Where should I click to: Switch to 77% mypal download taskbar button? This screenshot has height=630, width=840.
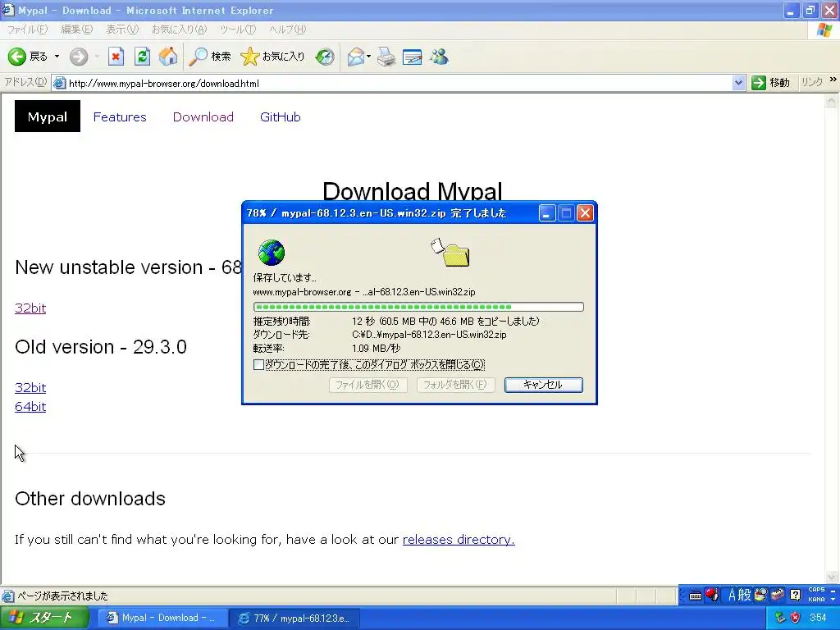click(x=294, y=619)
